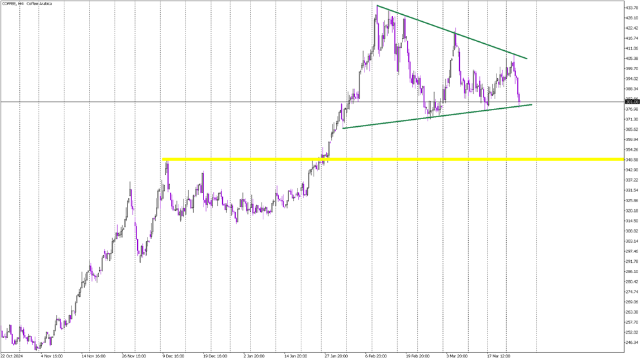644x360 pixels.
Task: Click the 354.26 price axis label
Action: click(632, 150)
